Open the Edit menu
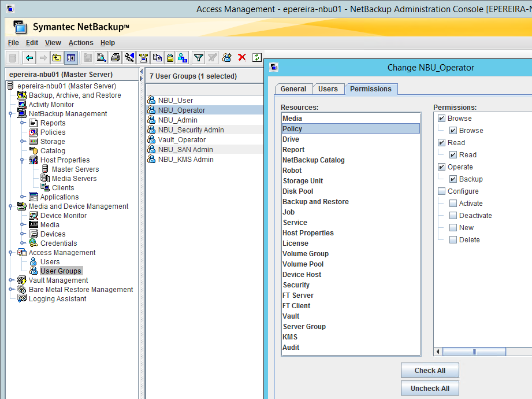 (32, 43)
